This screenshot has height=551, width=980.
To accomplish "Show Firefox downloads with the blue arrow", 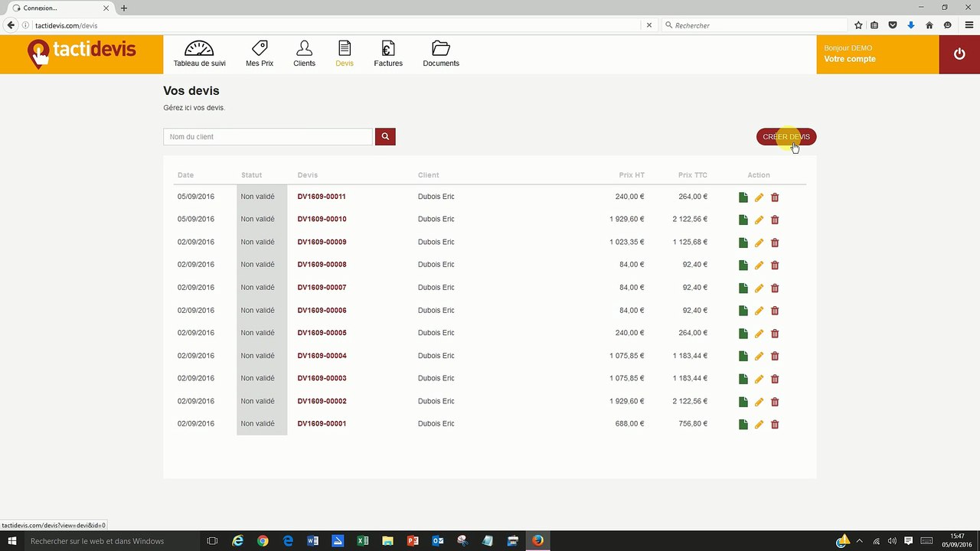I will [x=911, y=25].
